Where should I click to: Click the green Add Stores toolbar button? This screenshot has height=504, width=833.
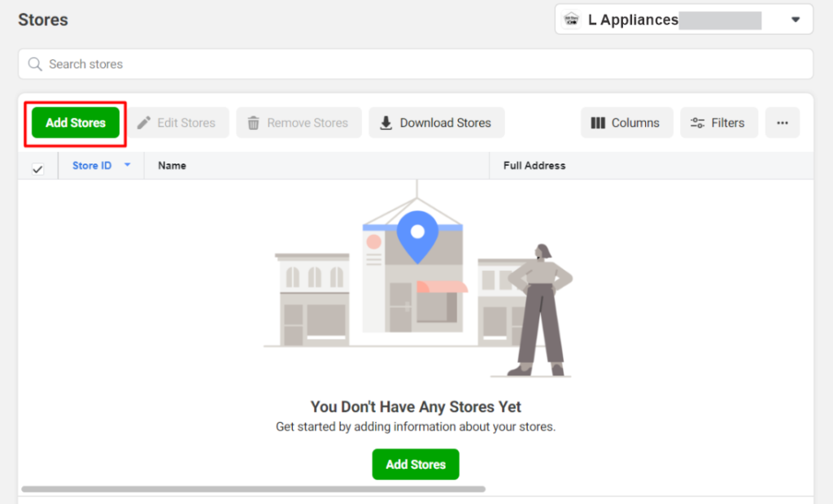(76, 123)
